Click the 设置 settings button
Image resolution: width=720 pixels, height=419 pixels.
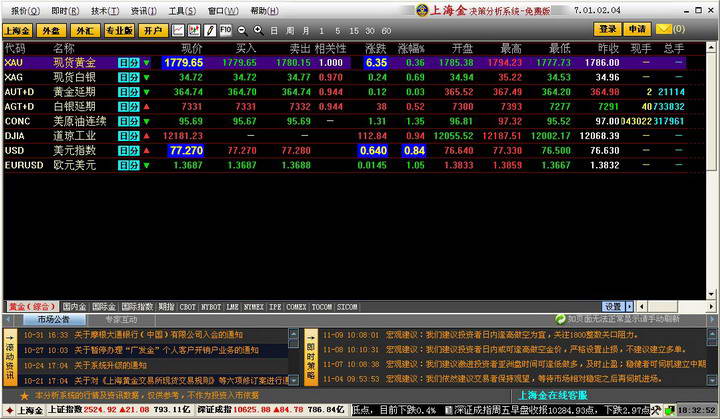[x=613, y=306]
